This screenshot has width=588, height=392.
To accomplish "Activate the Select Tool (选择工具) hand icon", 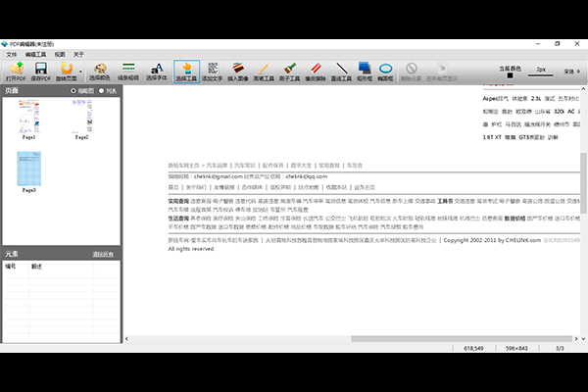I will click(186, 72).
